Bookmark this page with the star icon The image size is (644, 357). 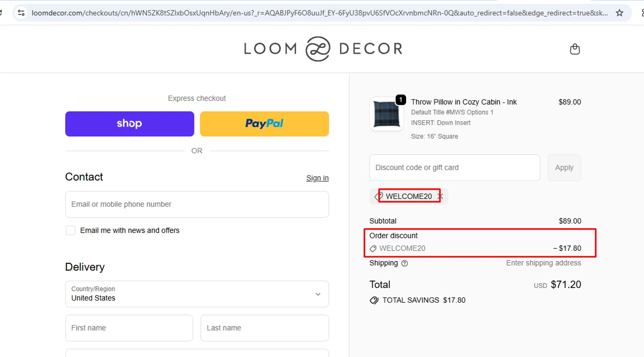[x=619, y=13]
